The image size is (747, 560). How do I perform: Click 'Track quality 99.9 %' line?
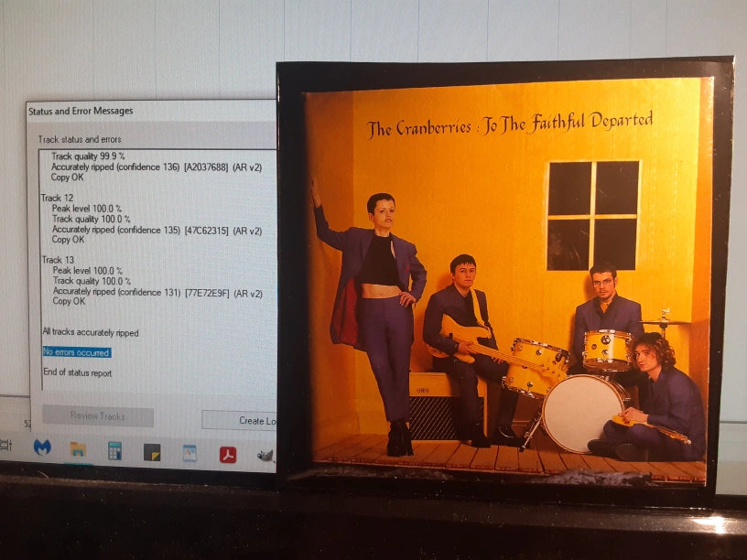(88, 156)
